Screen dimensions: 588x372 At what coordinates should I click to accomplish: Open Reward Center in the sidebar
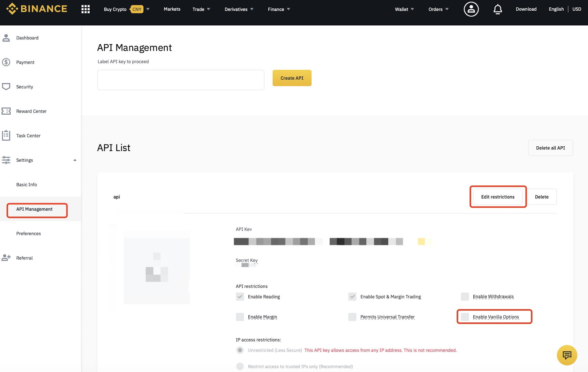(x=31, y=111)
